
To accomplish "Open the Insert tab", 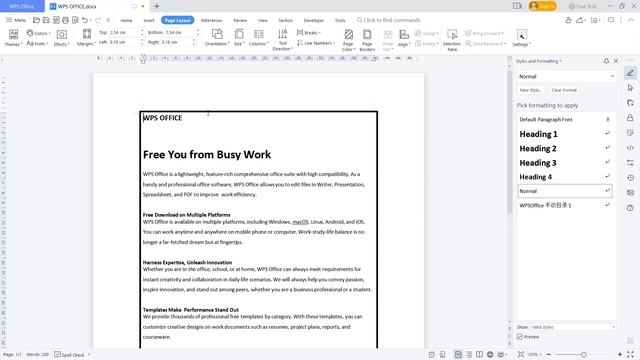I will click(x=149, y=20).
